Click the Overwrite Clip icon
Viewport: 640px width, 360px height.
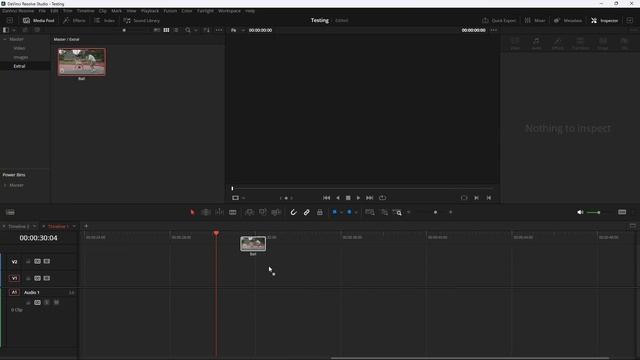coord(263,212)
